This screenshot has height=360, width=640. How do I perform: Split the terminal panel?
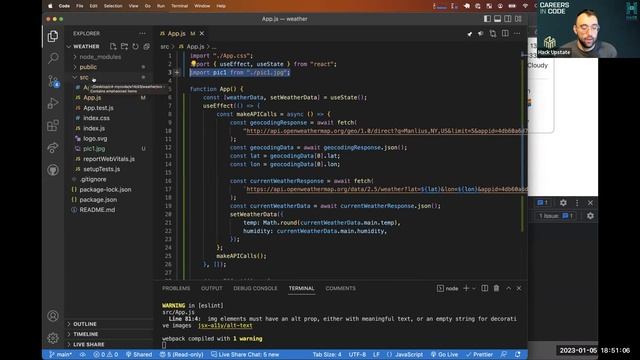(x=484, y=288)
